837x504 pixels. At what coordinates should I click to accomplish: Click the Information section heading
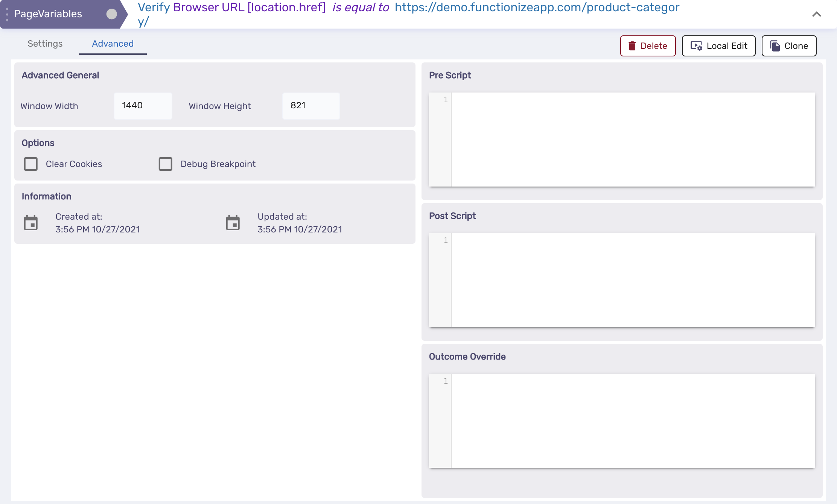coord(46,196)
